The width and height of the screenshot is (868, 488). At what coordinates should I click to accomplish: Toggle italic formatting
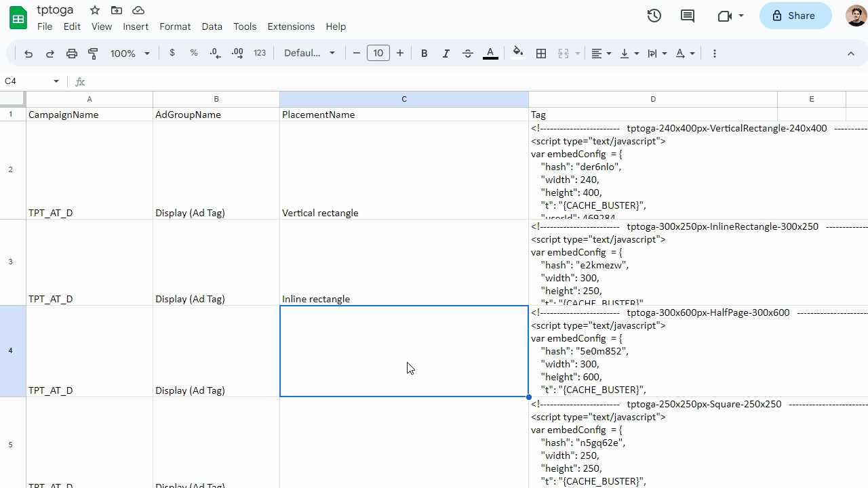(446, 54)
